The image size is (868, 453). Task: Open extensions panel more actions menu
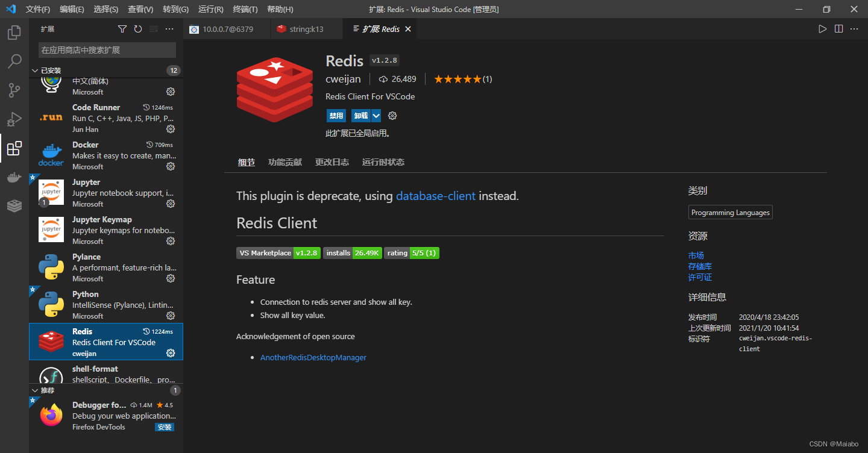[x=169, y=29]
